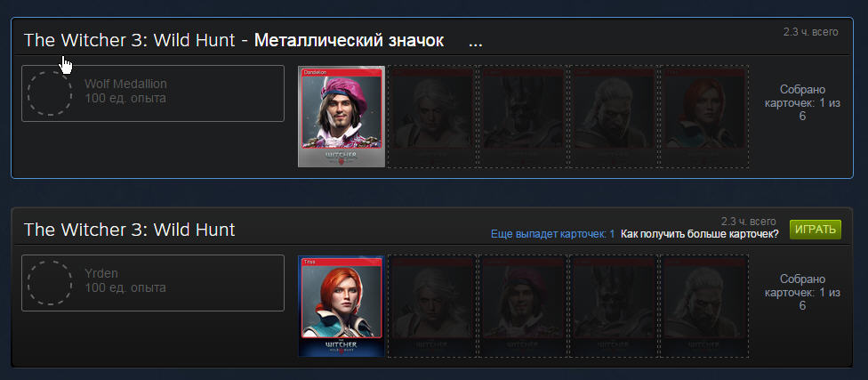Select the dimmed Geralt slot in regular badge row
The height and width of the screenshot is (380, 868).
coord(704,306)
